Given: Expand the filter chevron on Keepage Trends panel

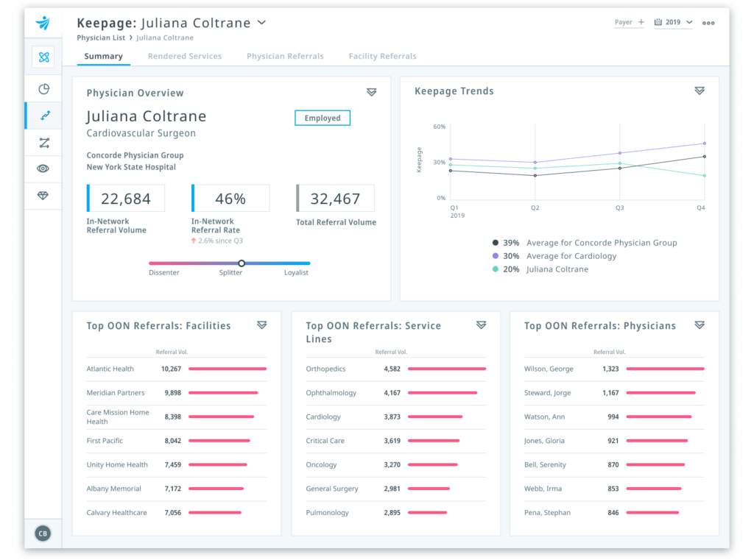Looking at the screenshot, I should click(699, 90).
